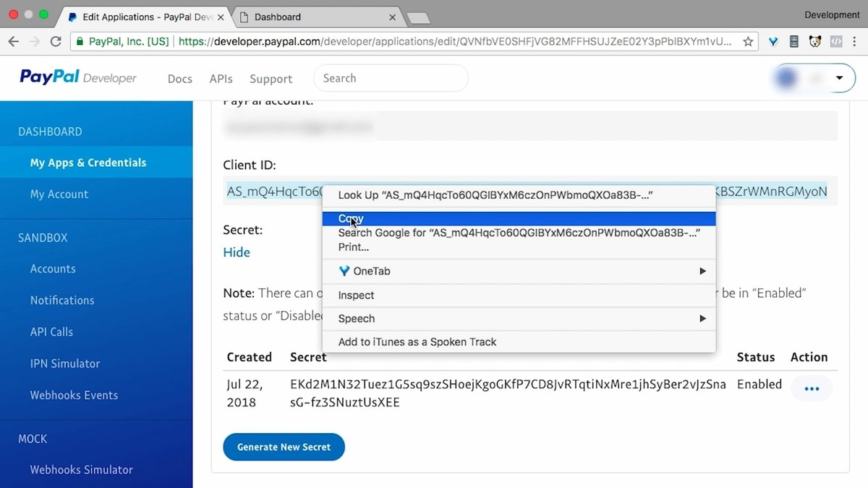Click the DASHBOARD sidebar heading
The height and width of the screenshot is (488, 868).
tap(50, 132)
